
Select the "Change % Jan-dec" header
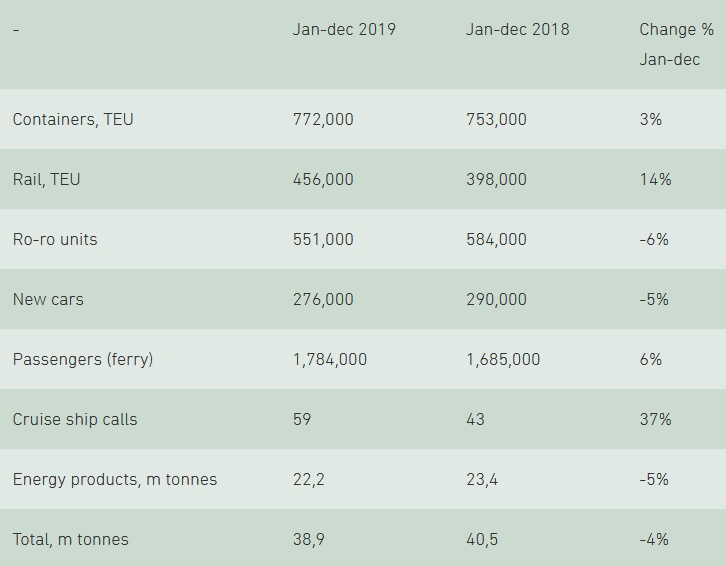click(676, 44)
